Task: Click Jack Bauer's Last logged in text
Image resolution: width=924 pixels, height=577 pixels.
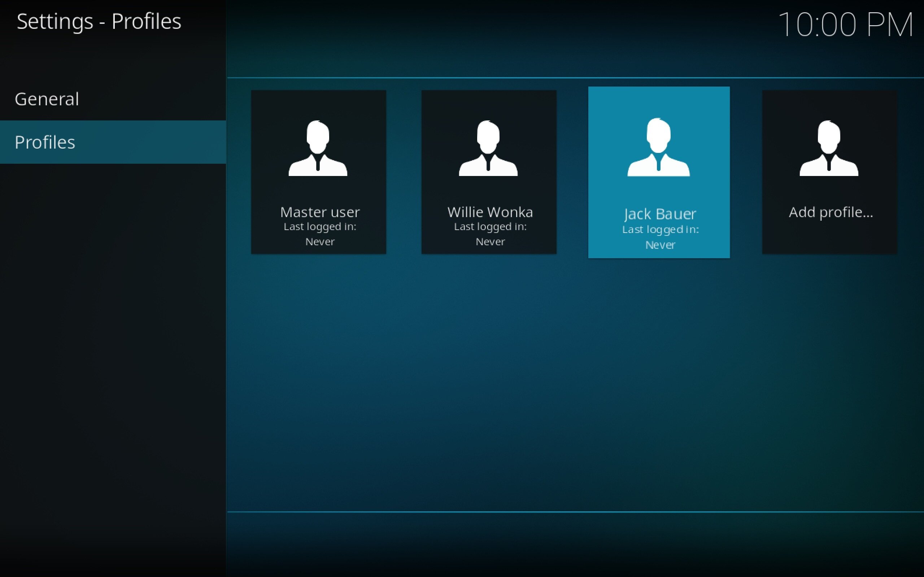Action: pos(660,229)
